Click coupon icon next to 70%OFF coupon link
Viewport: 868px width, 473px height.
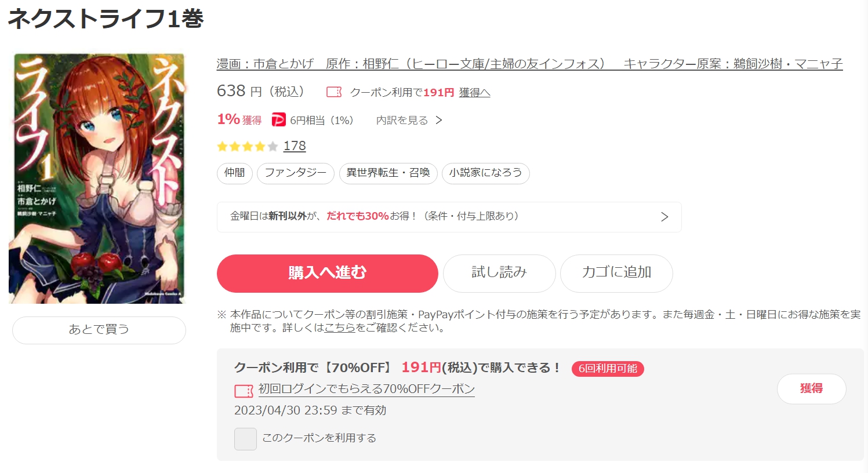coord(244,391)
